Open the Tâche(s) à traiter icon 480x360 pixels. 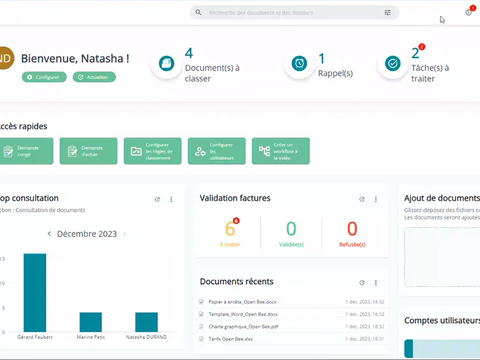click(393, 63)
